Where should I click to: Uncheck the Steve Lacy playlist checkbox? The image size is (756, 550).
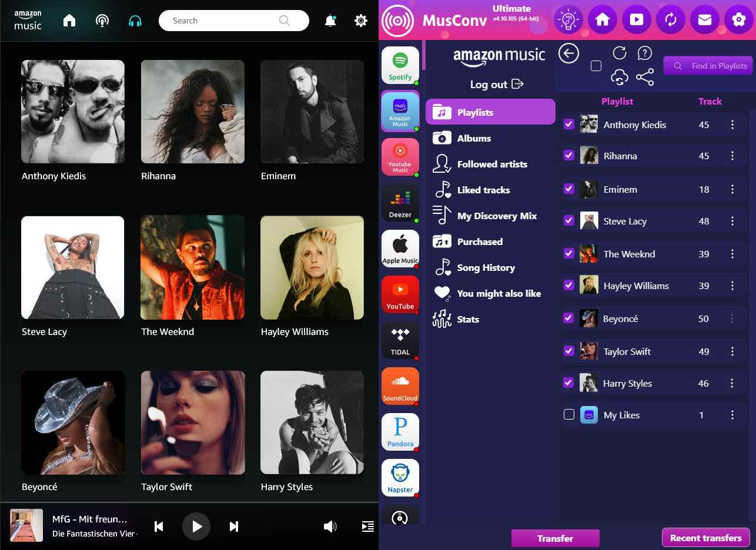[568, 220]
